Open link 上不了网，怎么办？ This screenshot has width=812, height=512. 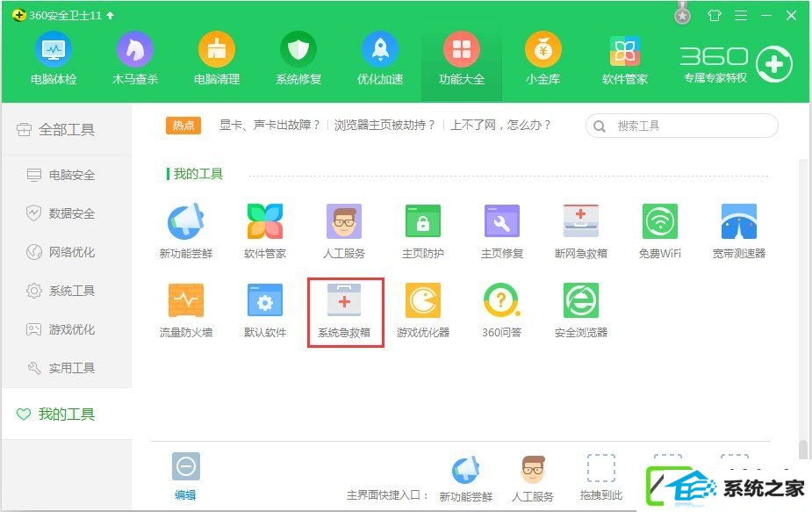point(500,125)
